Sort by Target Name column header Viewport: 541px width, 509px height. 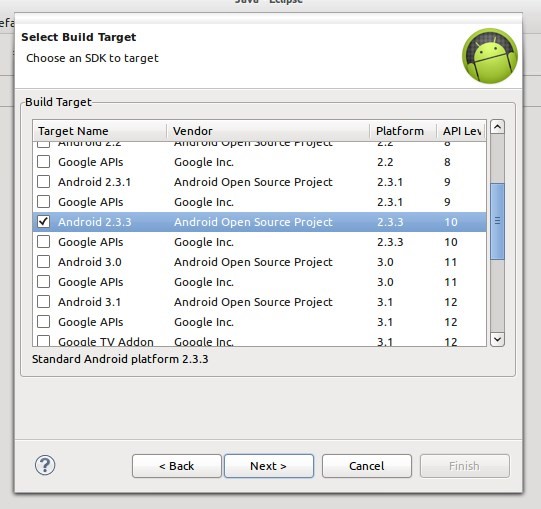100,131
